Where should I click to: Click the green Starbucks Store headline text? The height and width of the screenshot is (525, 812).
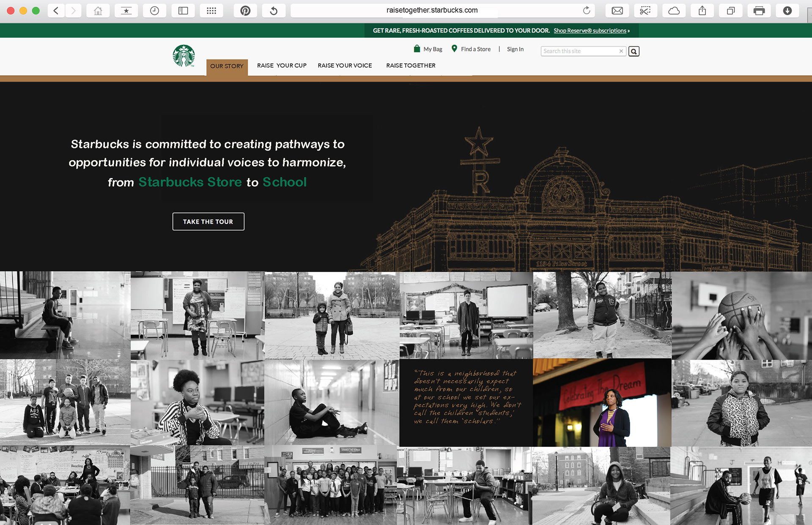[x=190, y=182]
